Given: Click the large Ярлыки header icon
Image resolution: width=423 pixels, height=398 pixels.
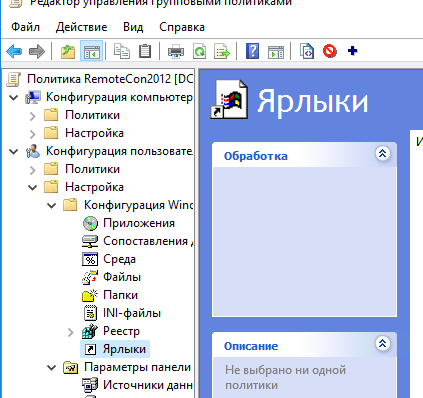Looking at the screenshot, I should (x=229, y=99).
